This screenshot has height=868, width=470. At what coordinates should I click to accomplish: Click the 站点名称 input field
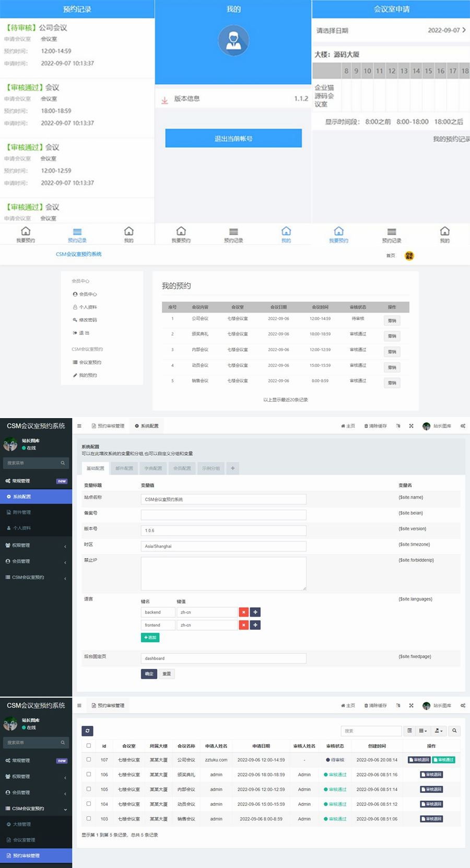coord(224,499)
